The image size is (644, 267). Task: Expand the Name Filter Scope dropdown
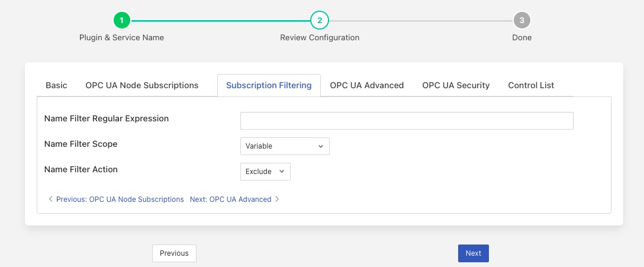tap(285, 146)
